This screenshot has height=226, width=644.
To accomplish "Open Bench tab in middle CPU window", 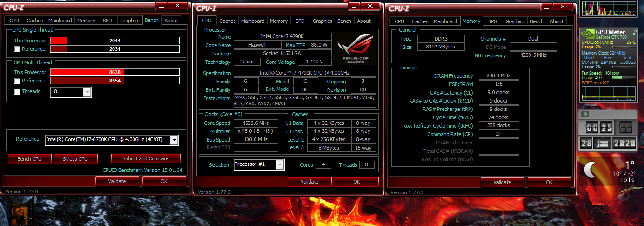I will [x=344, y=21].
